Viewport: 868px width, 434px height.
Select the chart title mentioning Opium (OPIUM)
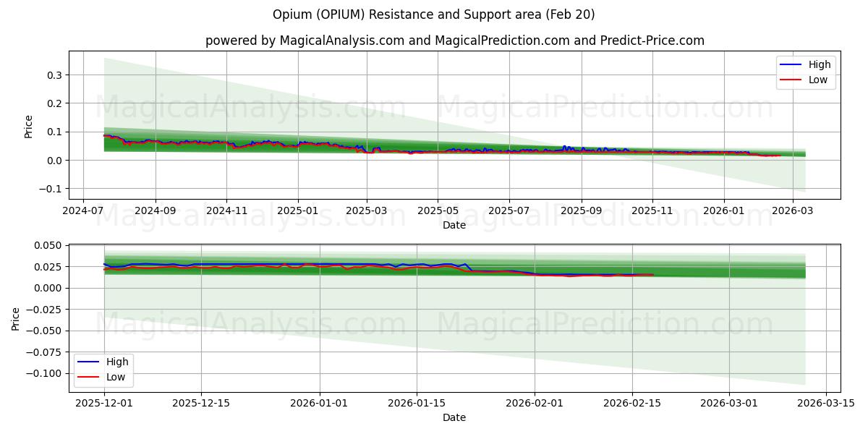433,15
